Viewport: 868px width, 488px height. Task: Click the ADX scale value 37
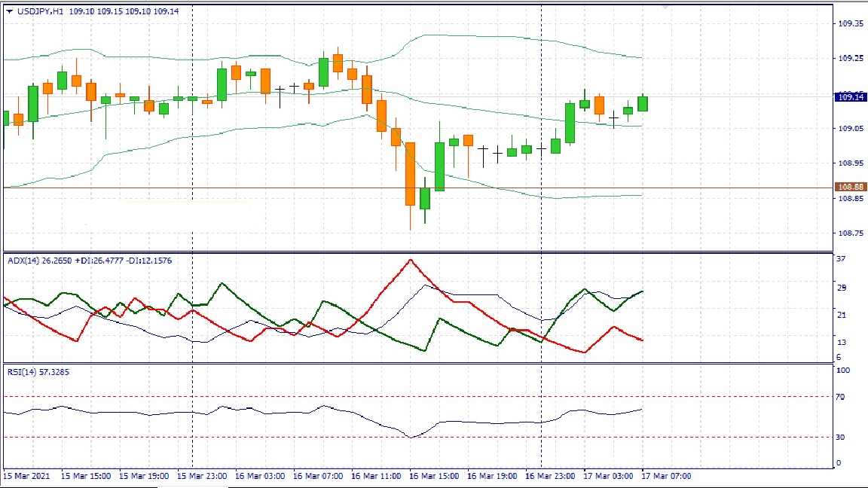[841, 259]
